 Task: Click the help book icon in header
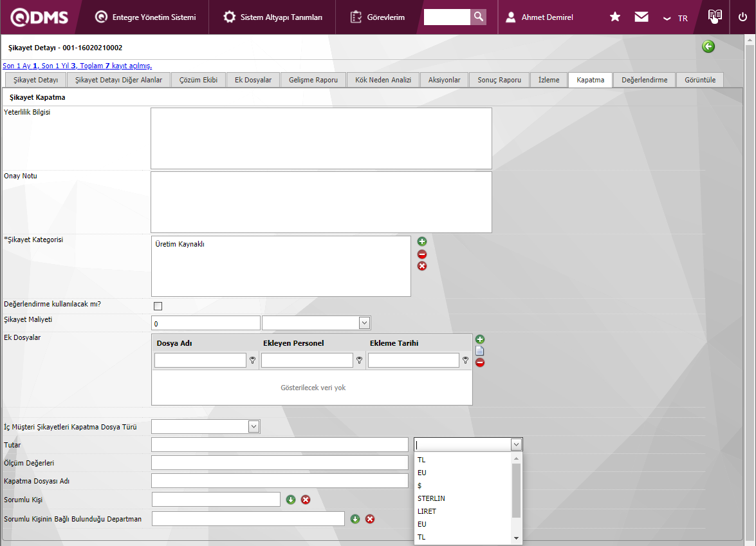(715, 17)
